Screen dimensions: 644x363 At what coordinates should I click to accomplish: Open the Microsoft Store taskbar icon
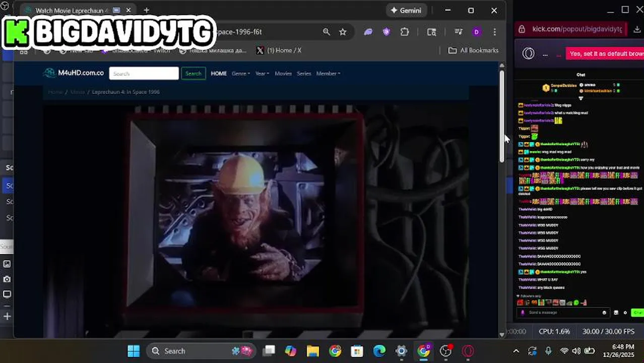point(357,351)
